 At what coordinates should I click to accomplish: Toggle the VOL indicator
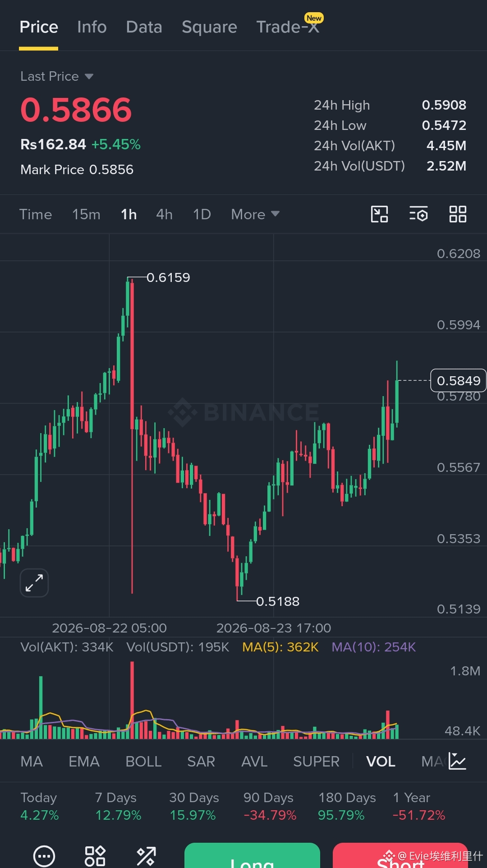381,762
